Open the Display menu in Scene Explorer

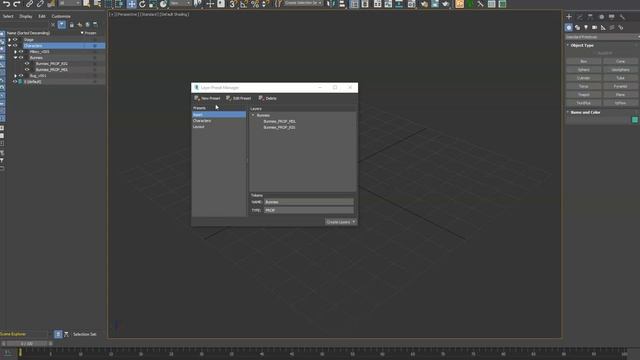[x=26, y=16]
